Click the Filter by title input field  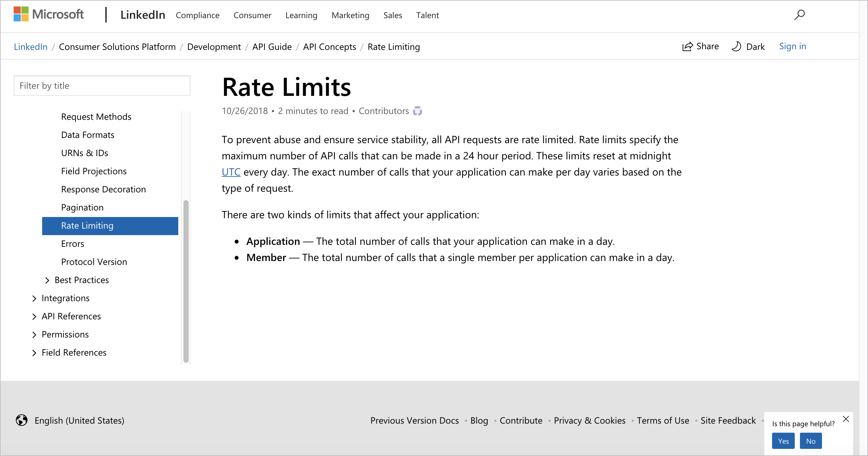pyautogui.click(x=101, y=85)
